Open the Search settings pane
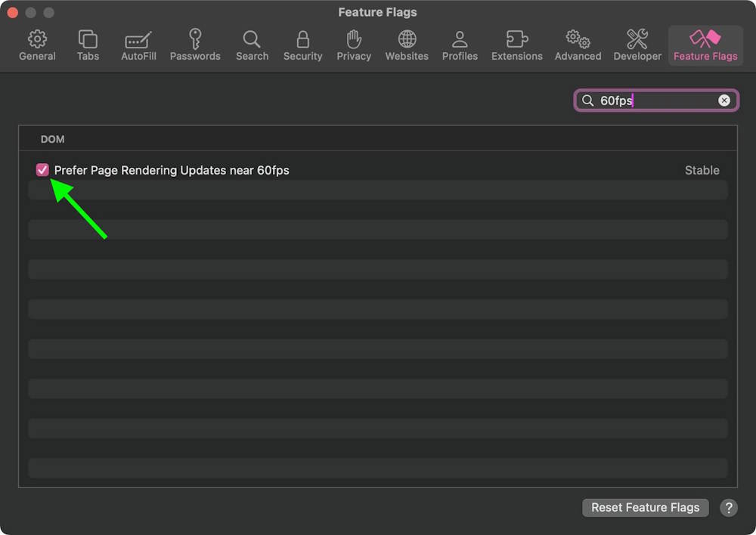The height and width of the screenshot is (535, 756). 252,44
